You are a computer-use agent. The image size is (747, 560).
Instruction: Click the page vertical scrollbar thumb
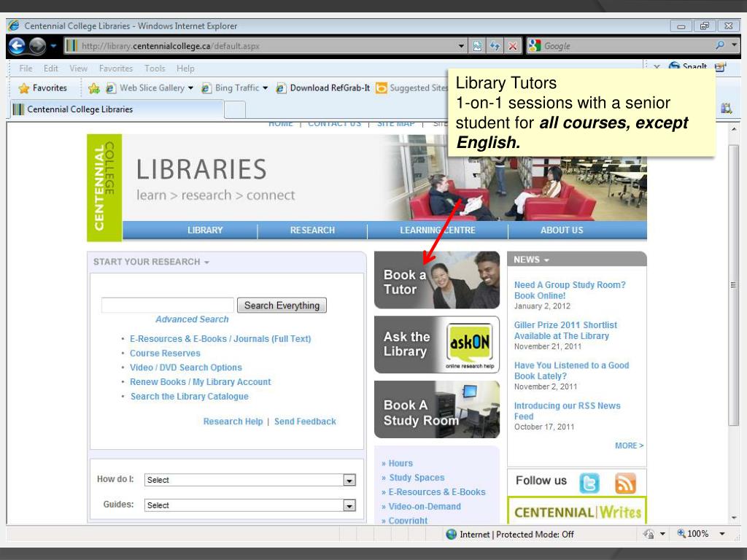coord(733,285)
